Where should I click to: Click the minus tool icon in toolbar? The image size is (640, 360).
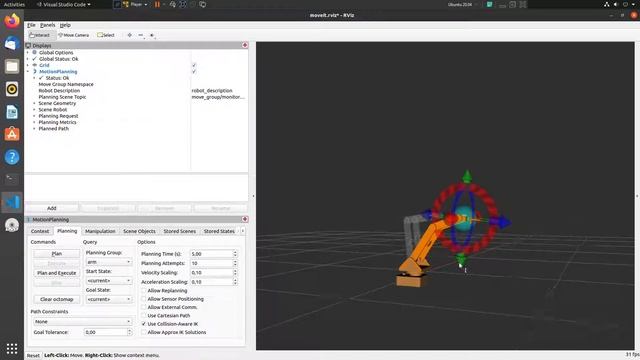pos(141,35)
